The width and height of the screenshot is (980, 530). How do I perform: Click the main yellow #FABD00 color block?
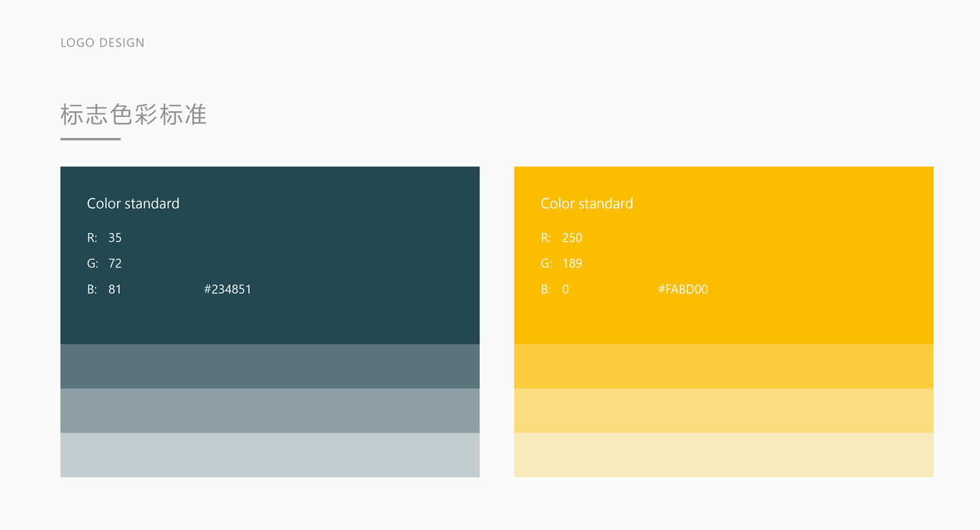tap(724, 255)
